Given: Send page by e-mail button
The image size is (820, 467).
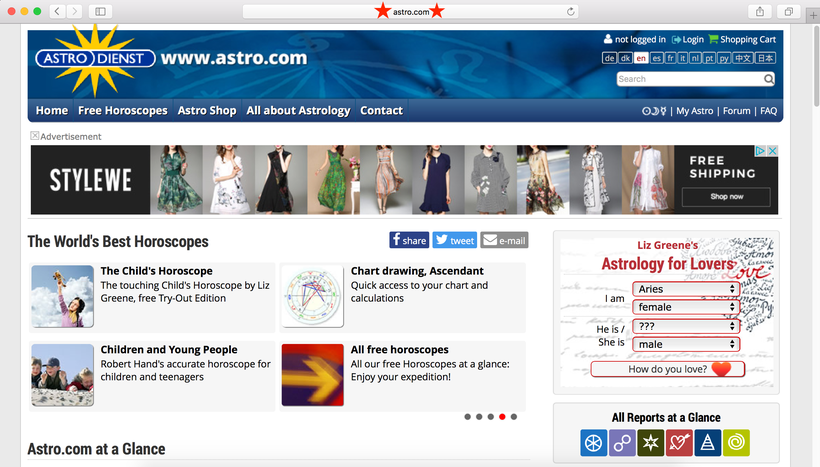Looking at the screenshot, I should (504, 240).
